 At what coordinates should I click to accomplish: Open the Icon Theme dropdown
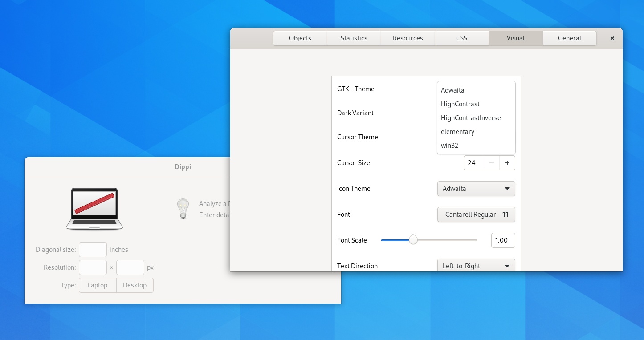click(476, 189)
